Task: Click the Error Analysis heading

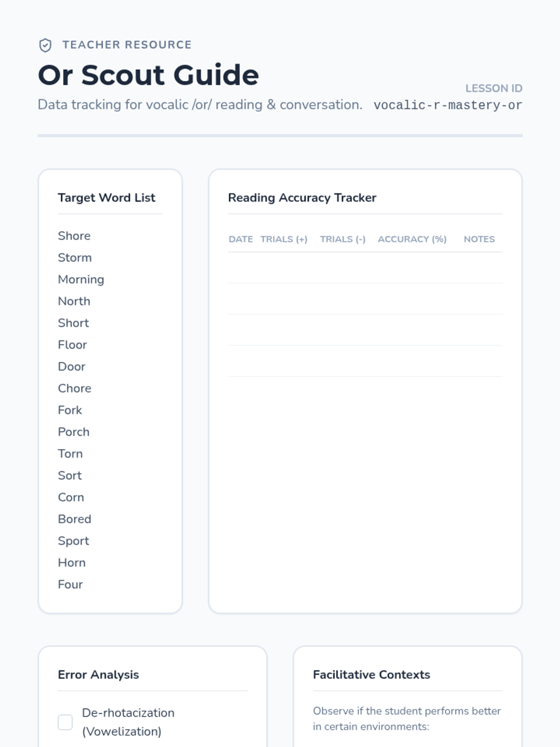Action: (x=98, y=675)
